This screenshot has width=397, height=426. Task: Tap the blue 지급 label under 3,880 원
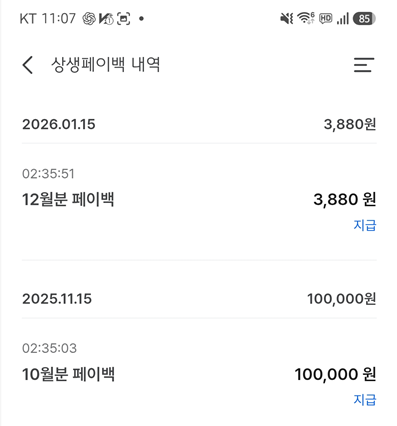[x=365, y=225]
